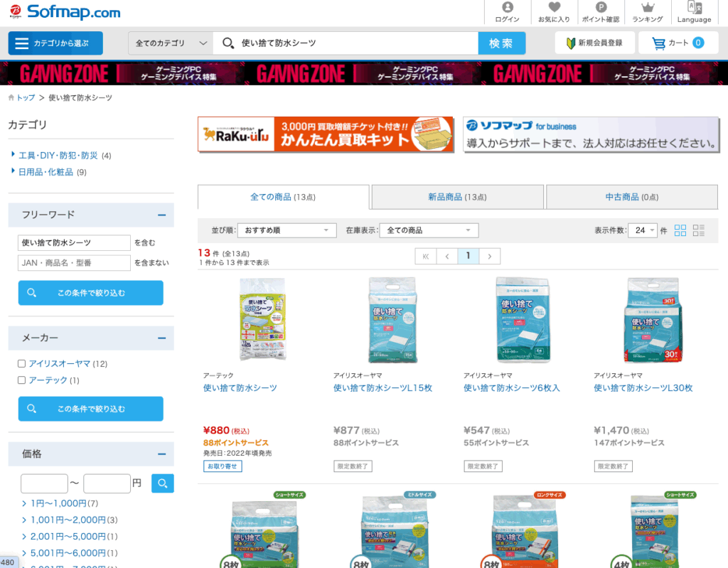Open sort order dropdown (おすすめ順)
728x568 pixels.
(x=287, y=230)
